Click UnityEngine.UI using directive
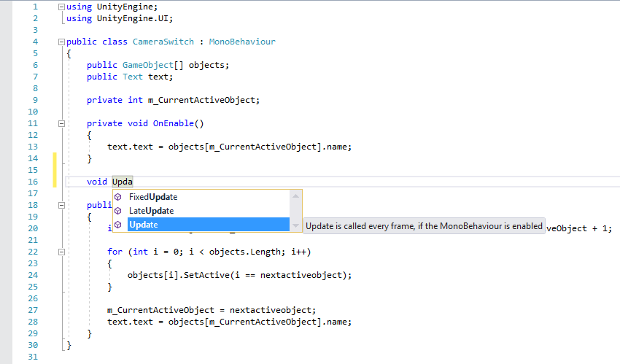 click(x=133, y=18)
